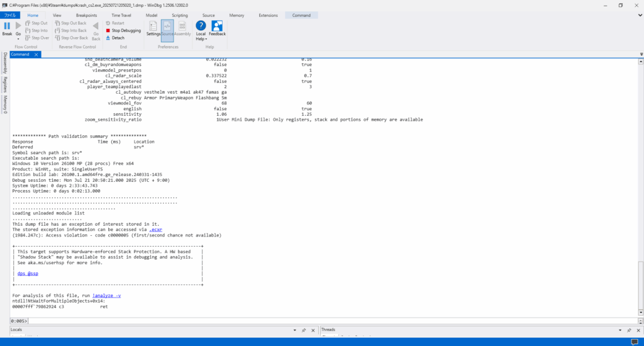Open the Threads panel options dropdown

620,330
